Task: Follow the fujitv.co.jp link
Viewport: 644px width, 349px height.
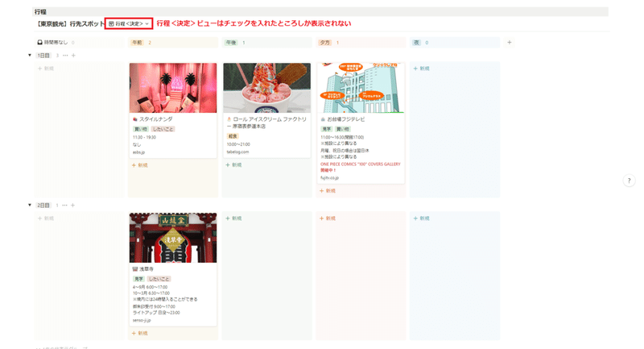Action: point(330,177)
